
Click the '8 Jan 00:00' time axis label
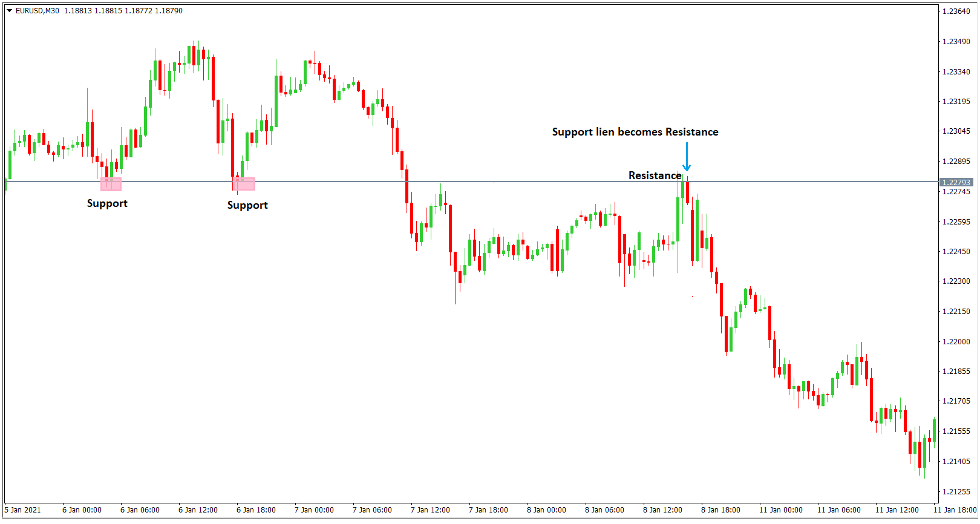click(546, 510)
